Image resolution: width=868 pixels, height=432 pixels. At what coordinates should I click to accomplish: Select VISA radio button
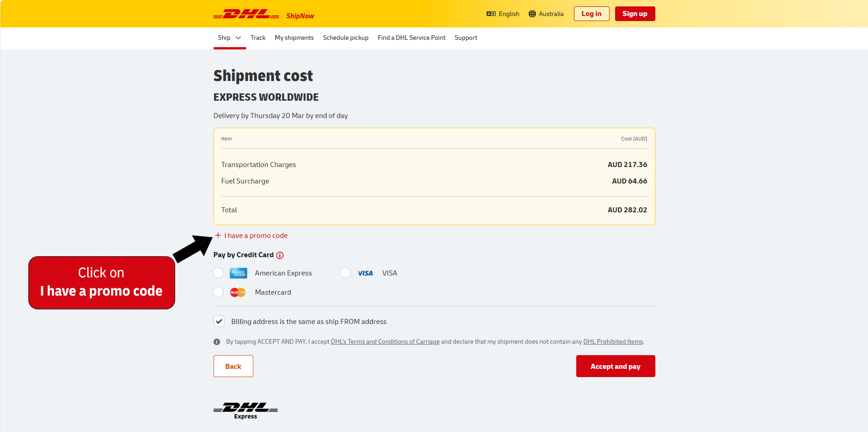point(345,273)
